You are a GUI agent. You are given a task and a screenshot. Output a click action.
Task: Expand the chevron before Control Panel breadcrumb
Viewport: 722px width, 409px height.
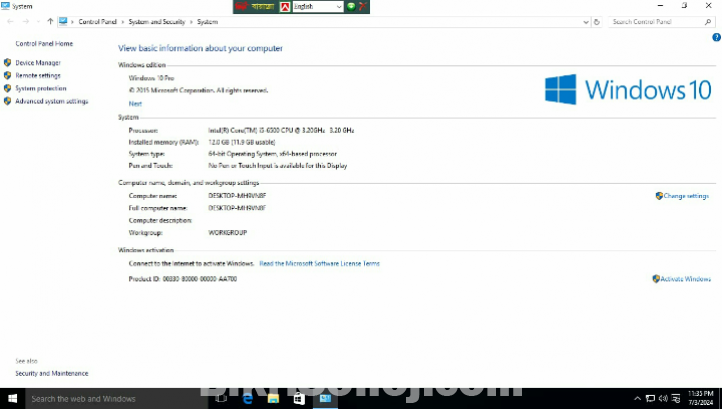[72, 22]
